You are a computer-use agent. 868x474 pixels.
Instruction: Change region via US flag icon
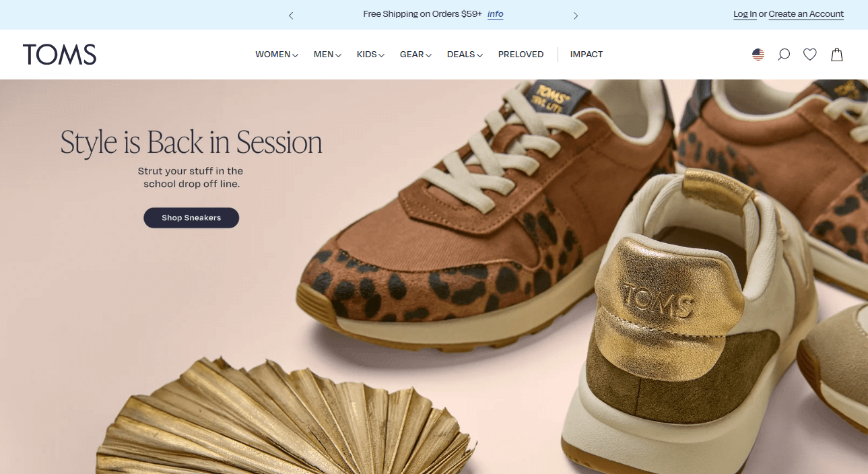pyautogui.click(x=758, y=55)
